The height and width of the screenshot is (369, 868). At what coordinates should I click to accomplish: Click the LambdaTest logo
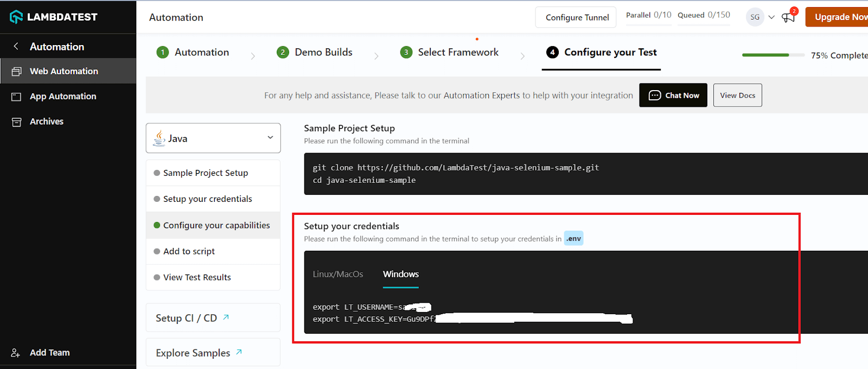coord(53,17)
